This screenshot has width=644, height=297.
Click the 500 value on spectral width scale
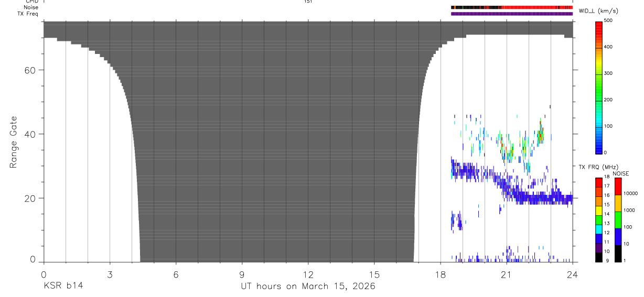[x=608, y=20]
